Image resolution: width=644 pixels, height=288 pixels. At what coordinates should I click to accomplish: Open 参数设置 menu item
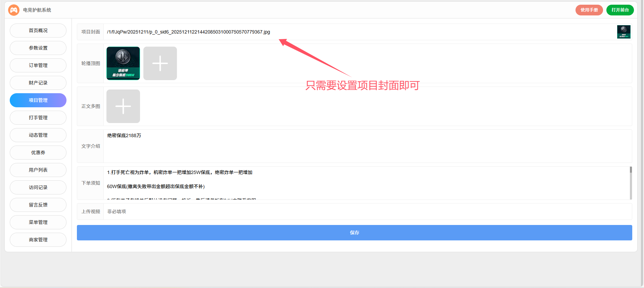[x=38, y=48]
